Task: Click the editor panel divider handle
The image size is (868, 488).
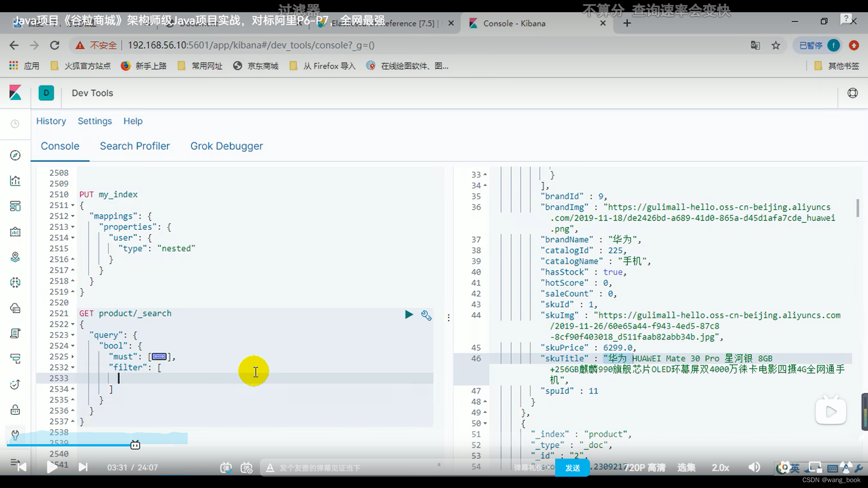Action: (x=448, y=318)
